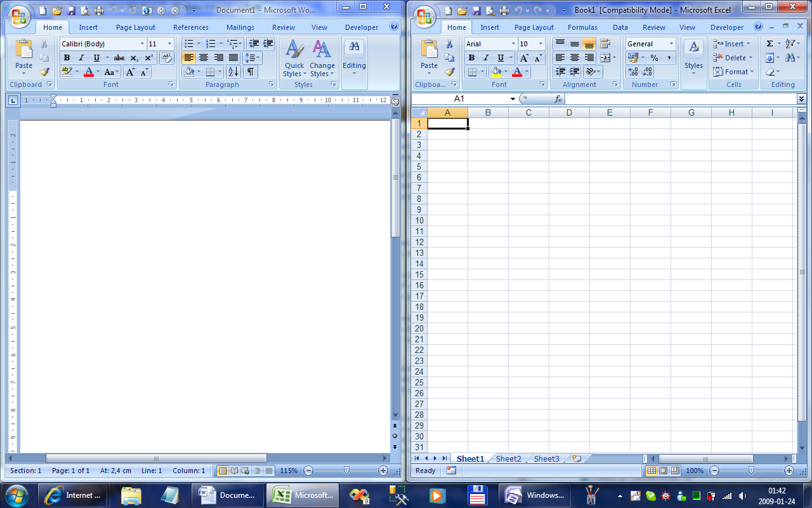Click Sort button in Word Paragraph group
The image size is (812, 508).
coord(233,72)
